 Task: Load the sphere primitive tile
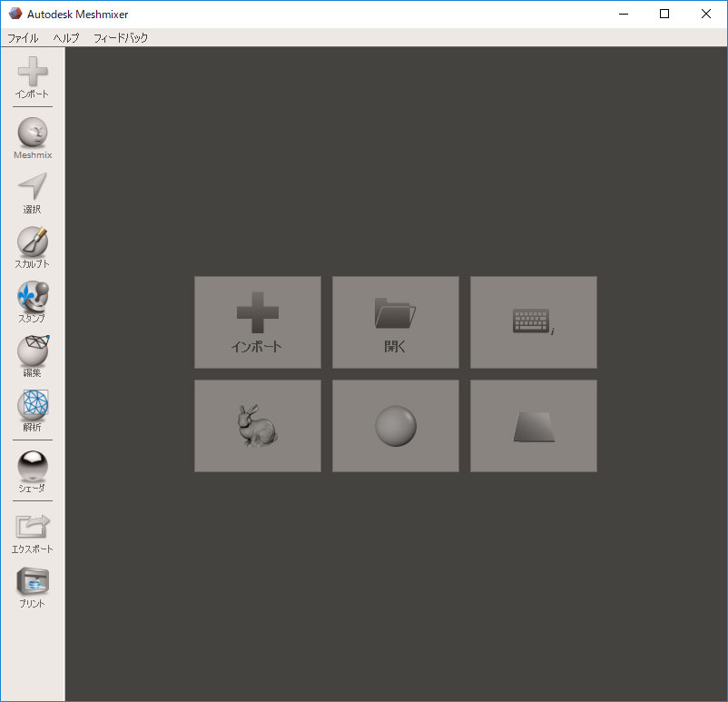point(395,426)
